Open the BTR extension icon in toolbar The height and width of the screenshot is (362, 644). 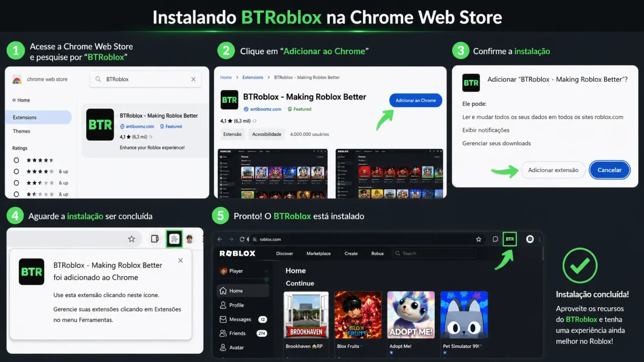(510, 239)
